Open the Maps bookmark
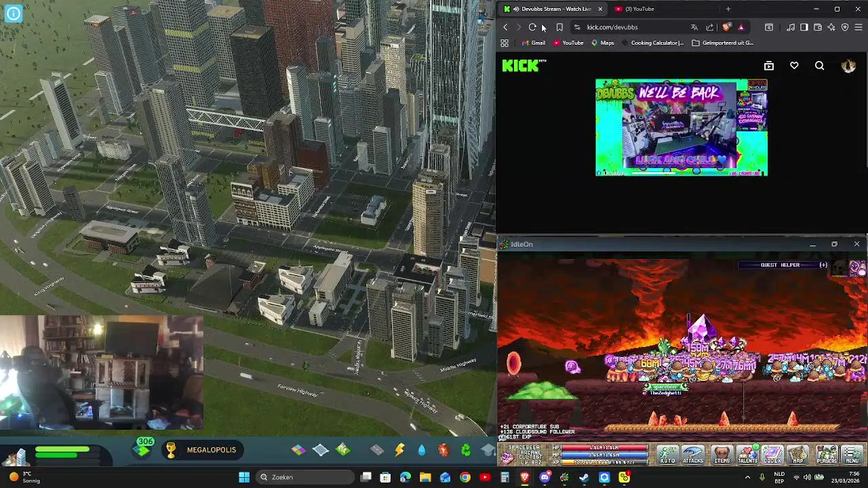The height and width of the screenshot is (488, 868). (x=603, y=43)
